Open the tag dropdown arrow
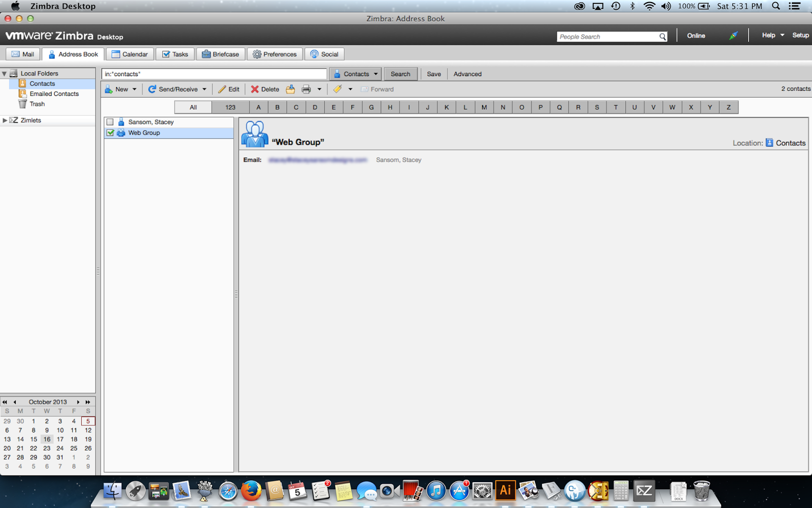The height and width of the screenshot is (508, 812). pos(350,89)
